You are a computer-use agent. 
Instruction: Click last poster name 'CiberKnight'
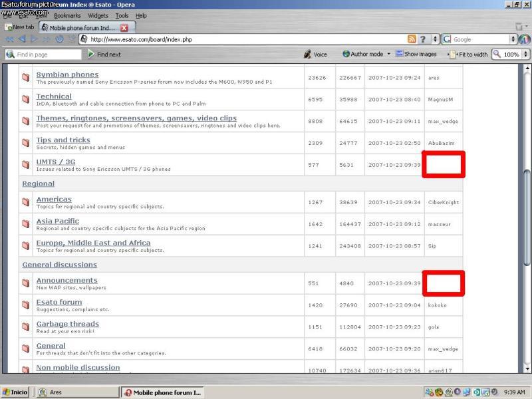pyautogui.click(x=444, y=203)
